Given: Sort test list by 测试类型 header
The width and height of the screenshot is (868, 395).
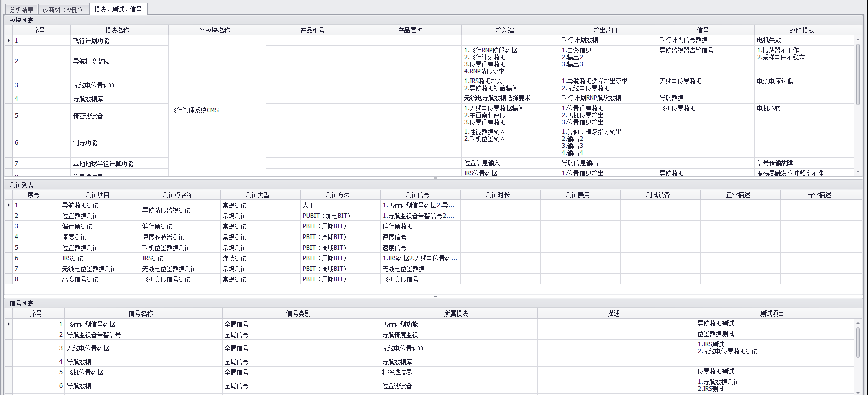Looking at the screenshot, I should pyautogui.click(x=257, y=195).
